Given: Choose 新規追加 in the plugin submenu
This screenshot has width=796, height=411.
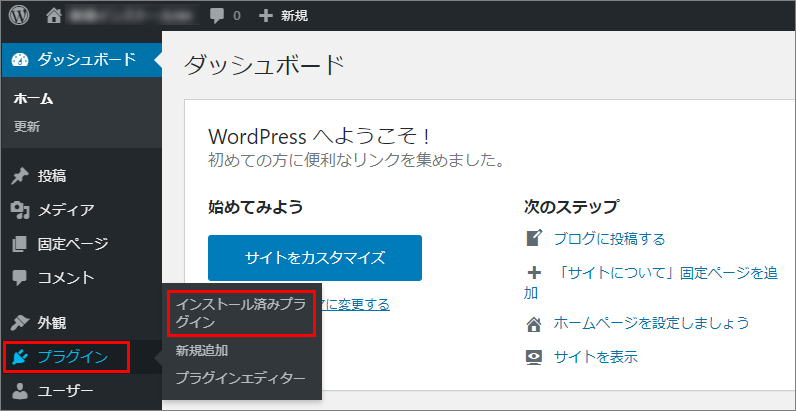Looking at the screenshot, I should tap(202, 351).
